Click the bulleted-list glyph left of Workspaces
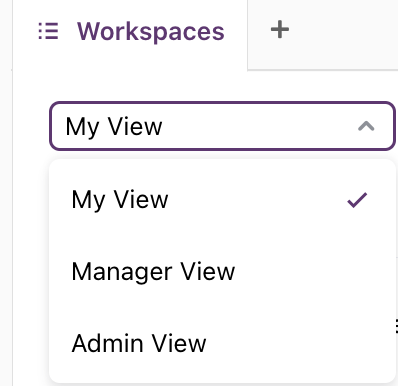The width and height of the screenshot is (398, 386). tap(49, 31)
